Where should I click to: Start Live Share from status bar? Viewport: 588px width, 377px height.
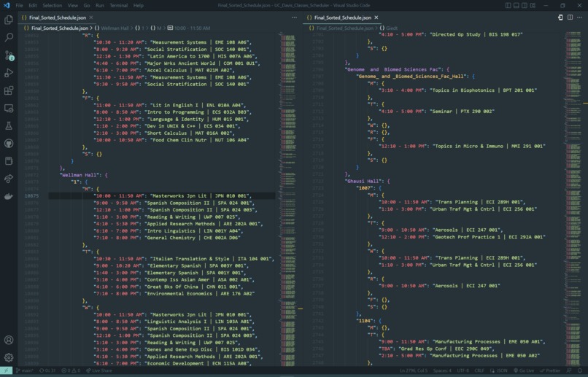tap(99, 370)
